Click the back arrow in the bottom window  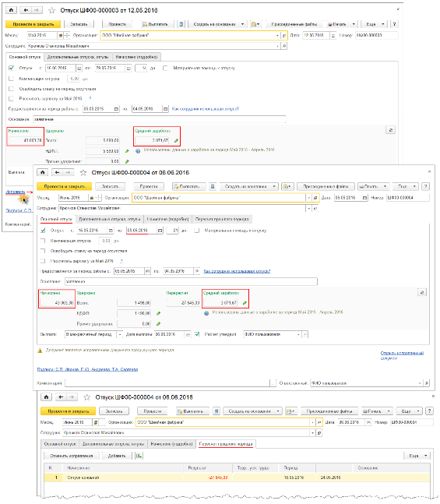(x=61, y=397)
